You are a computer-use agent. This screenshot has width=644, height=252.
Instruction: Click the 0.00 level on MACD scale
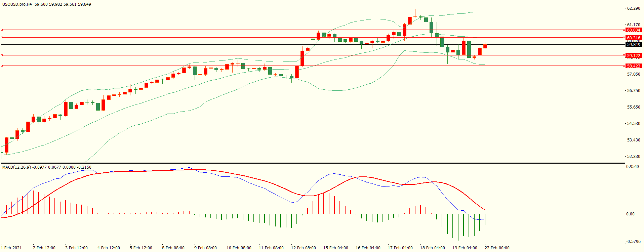[630, 214]
